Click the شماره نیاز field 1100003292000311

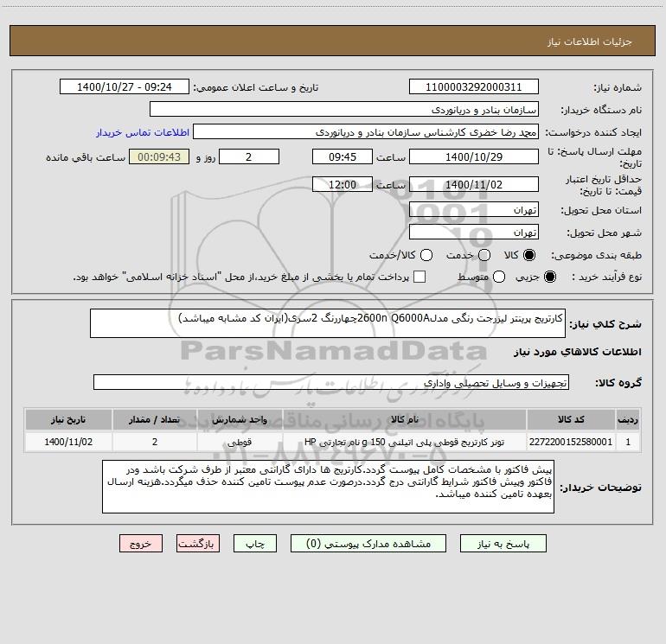pos(474,87)
